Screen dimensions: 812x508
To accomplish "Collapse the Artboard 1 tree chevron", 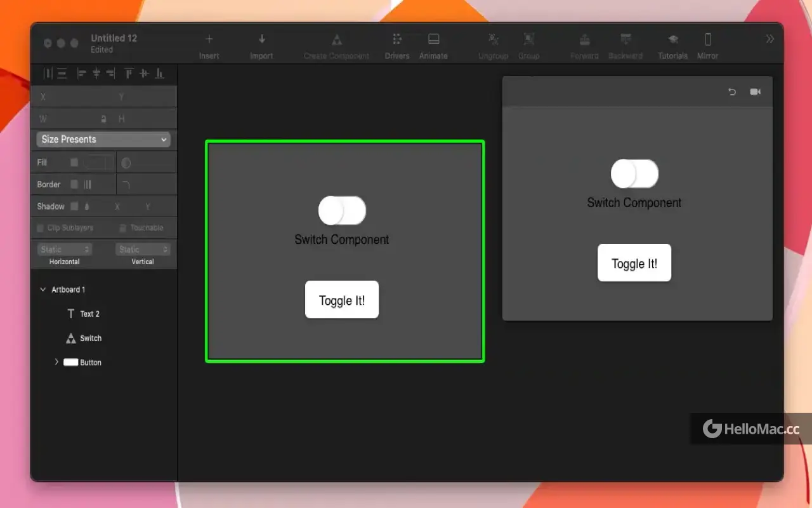I will 43,290.
